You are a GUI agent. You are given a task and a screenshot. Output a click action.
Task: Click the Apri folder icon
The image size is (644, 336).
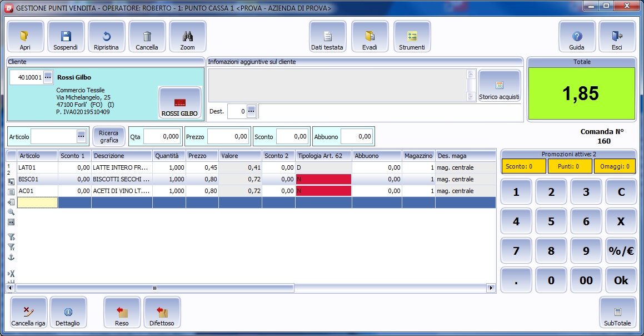point(25,37)
